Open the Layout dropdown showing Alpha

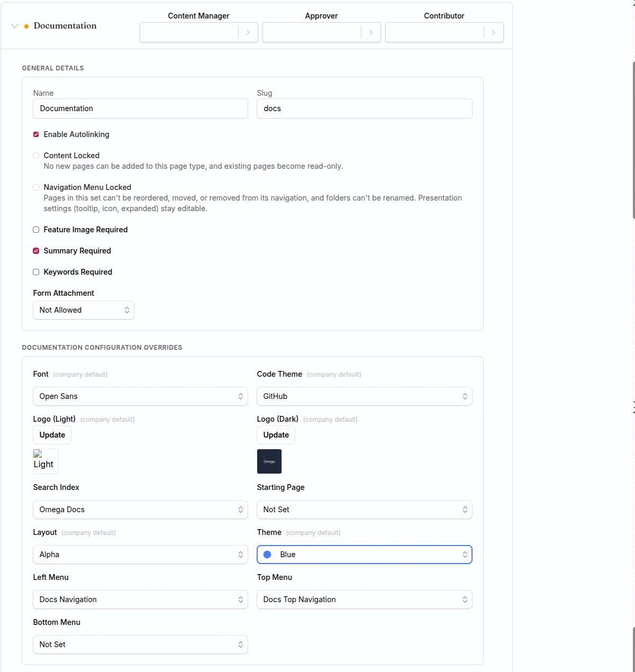point(140,555)
